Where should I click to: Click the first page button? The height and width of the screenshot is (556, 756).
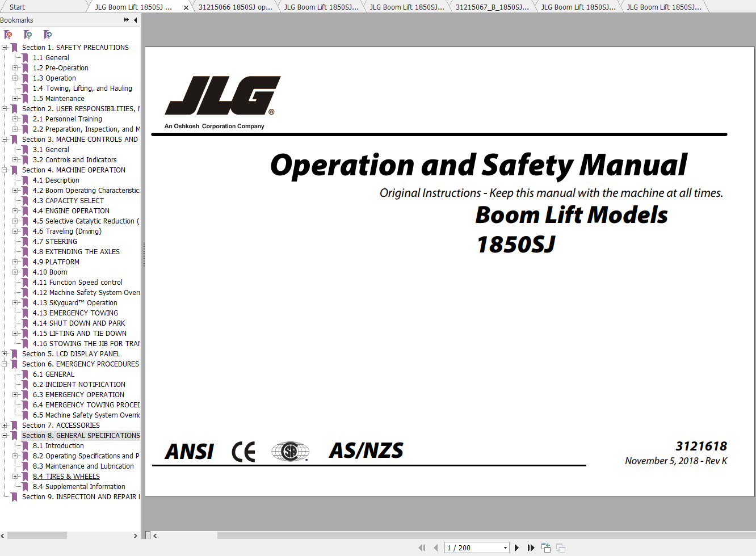(422, 547)
